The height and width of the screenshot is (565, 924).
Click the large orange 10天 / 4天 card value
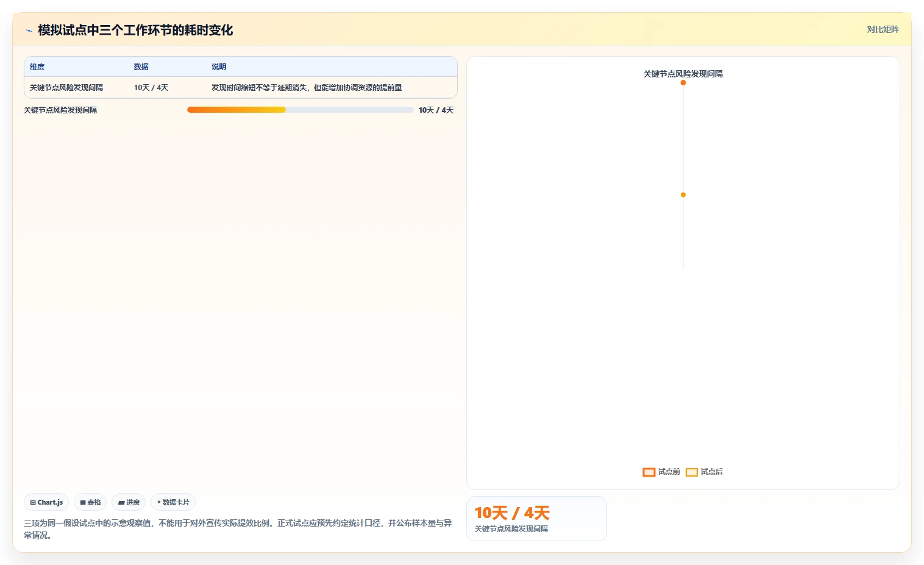point(512,513)
